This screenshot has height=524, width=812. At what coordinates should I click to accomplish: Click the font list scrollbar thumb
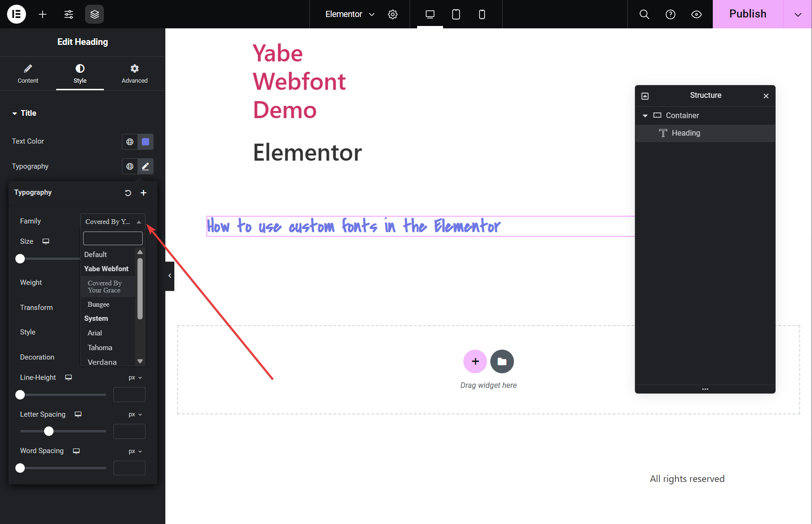pos(140,289)
